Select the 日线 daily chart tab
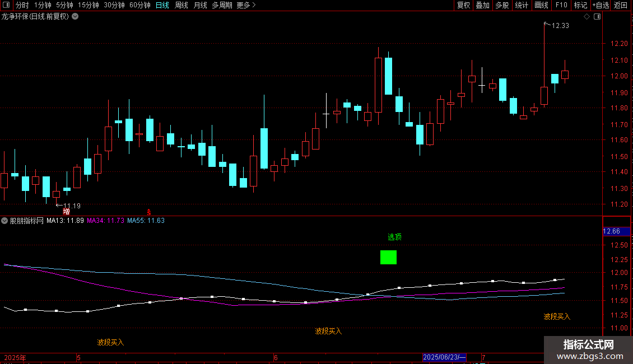 click(x=162, y=5)
